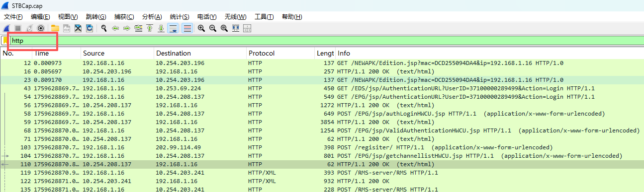644x192 pixels.
Task: Zoom out on packet list text
Action: pyautogui.click(x=213, y=28)
